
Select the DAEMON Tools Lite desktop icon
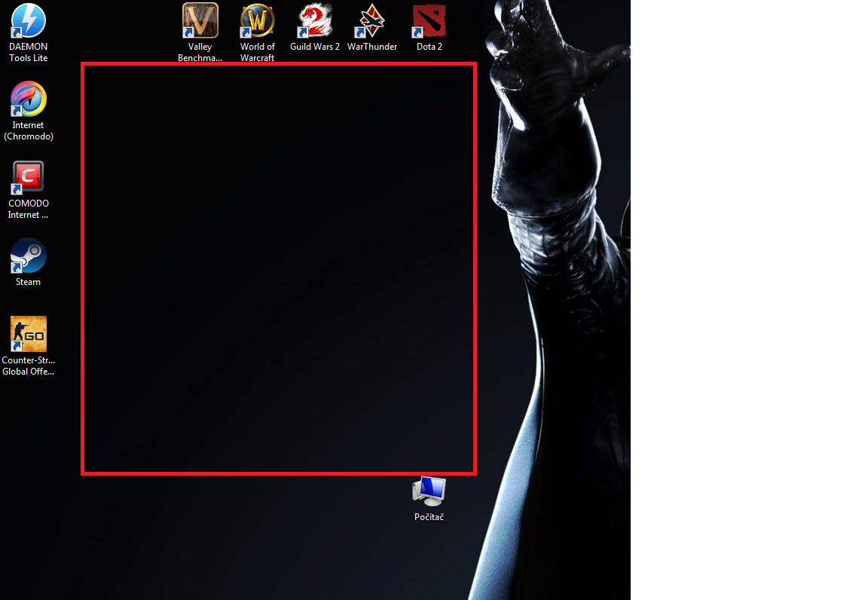click(28, 21)
